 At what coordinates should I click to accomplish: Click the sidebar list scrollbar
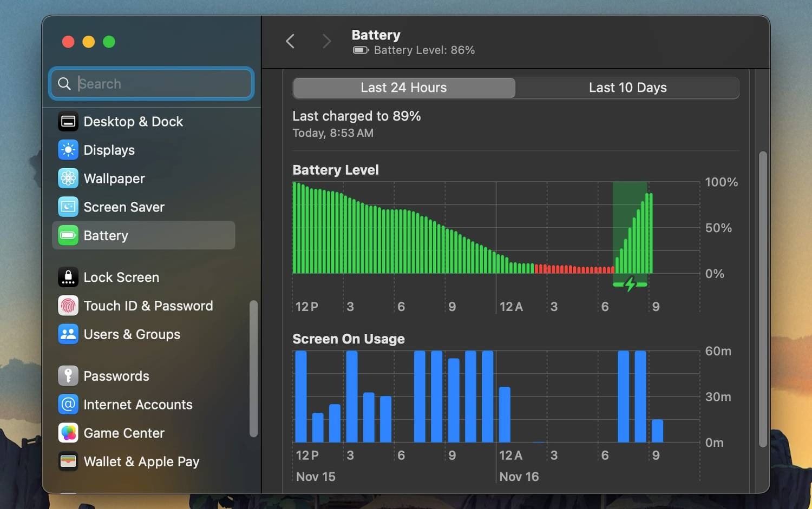coord(253,368)
